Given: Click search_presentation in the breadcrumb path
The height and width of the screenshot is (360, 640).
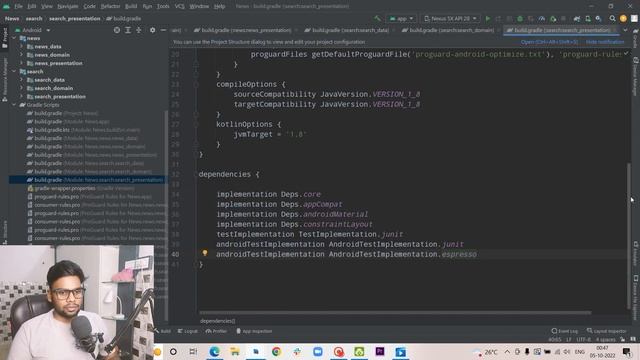Looking at the screenshot, I should click(x=74, y=18).
